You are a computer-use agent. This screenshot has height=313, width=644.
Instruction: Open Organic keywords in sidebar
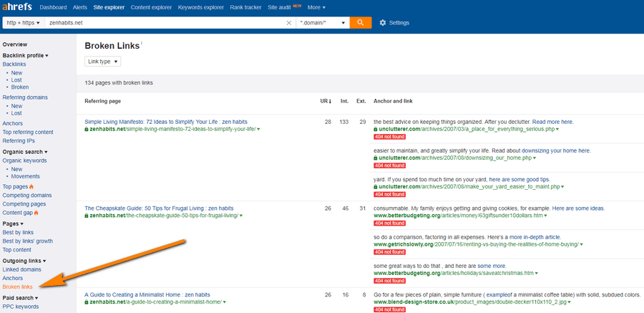[24, 160]
